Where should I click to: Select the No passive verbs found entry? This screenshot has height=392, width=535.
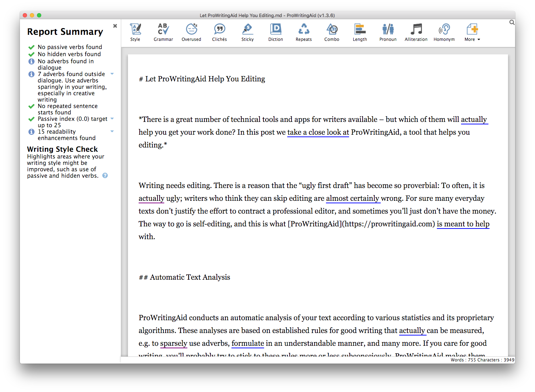click(x=70, y=47)
